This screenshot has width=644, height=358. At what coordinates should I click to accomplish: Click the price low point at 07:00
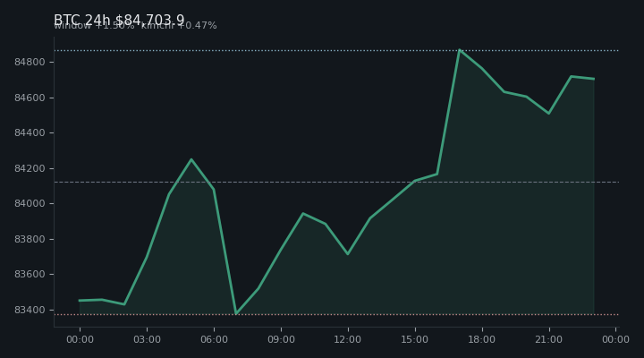click(x=236, y=313)
